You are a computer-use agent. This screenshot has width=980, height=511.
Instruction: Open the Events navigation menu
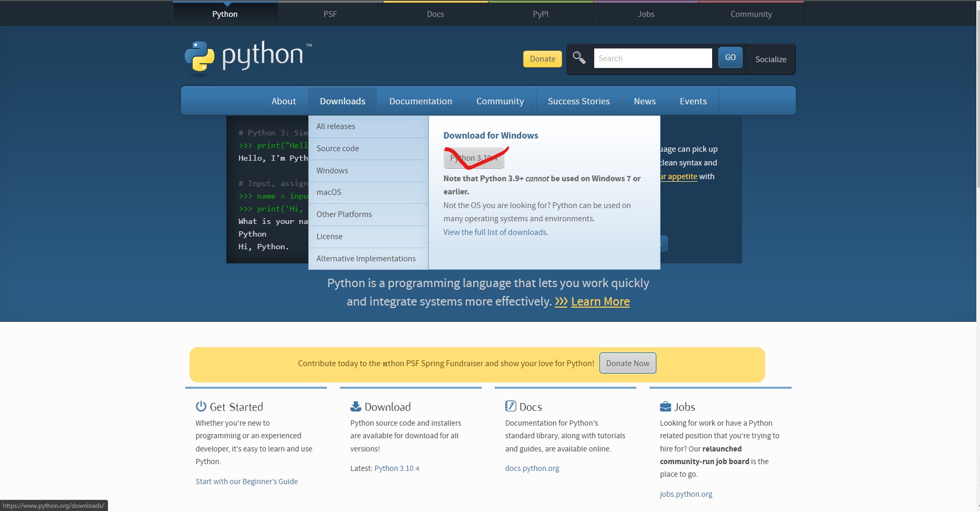693,101
